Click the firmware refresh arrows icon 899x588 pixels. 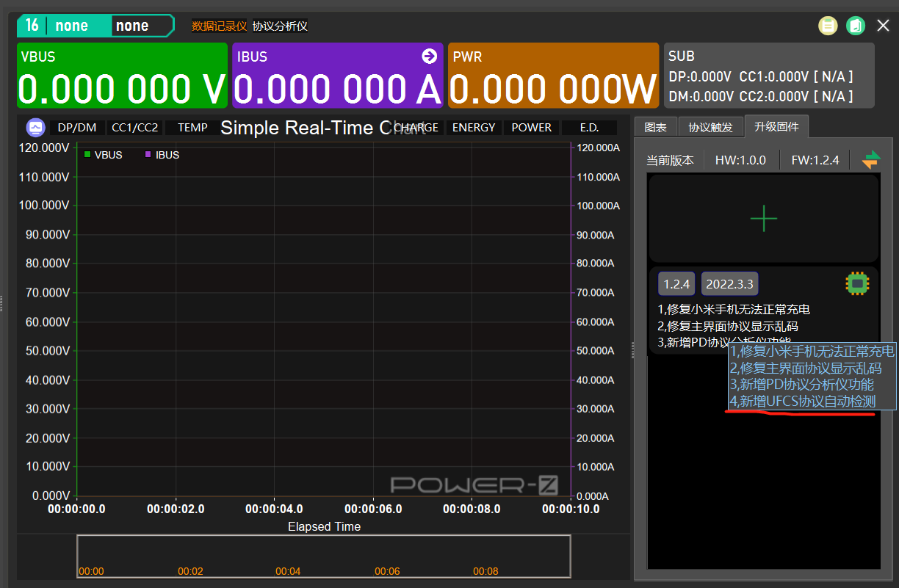pyautogui.click(x=871, y=159)
